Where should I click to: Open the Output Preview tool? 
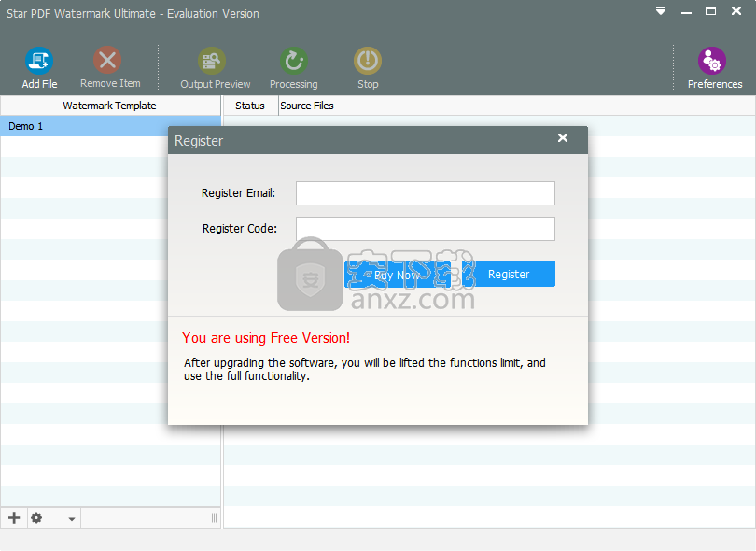click(x=212, y=61)
